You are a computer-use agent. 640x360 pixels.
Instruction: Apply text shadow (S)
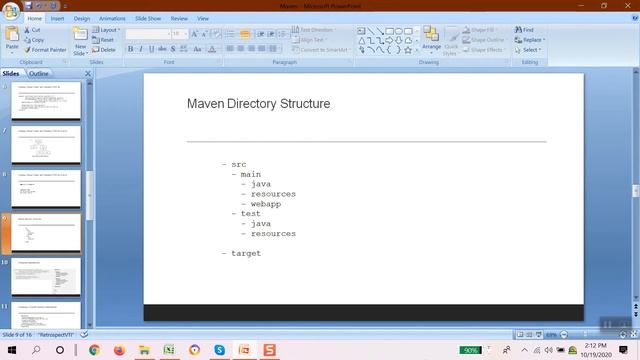(173, 49)
